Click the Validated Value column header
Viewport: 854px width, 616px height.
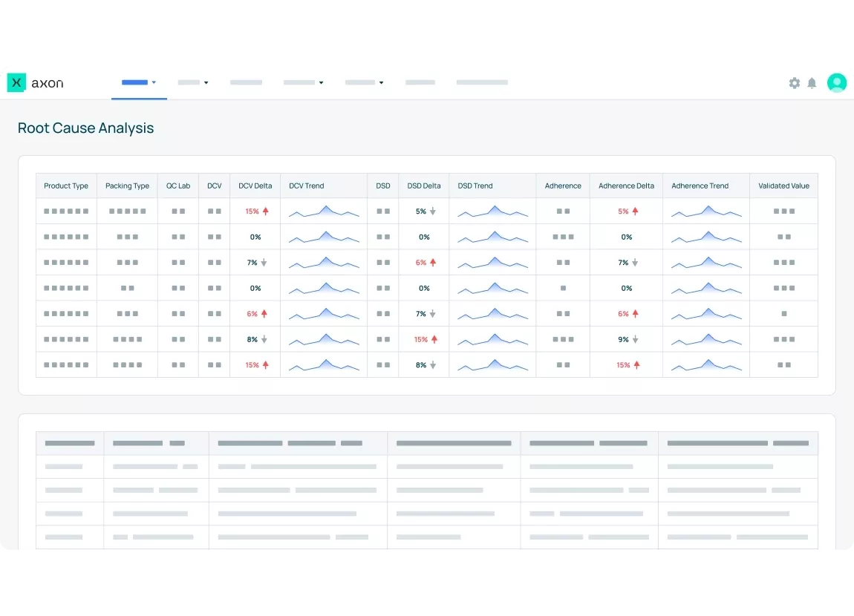[783, 186]
